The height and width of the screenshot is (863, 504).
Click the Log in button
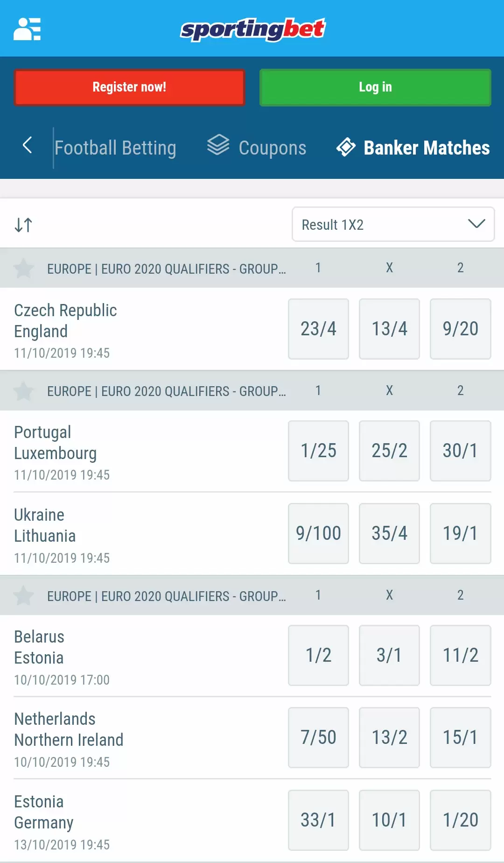(375, 87)
